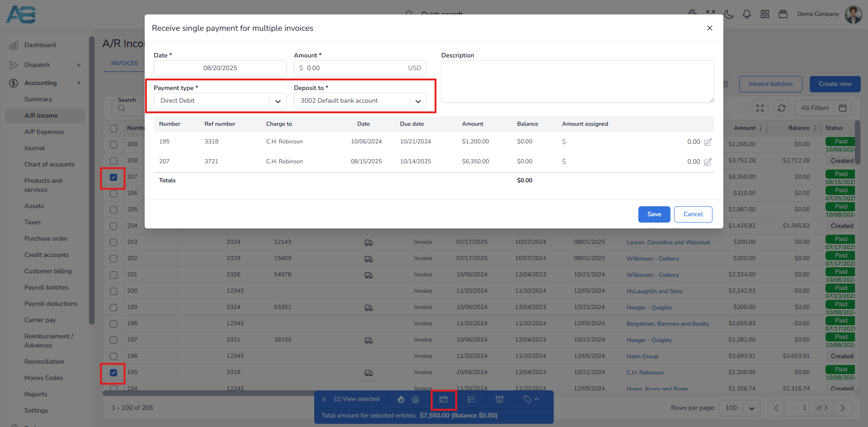This screenshot has height=427, width=868.
Task: Open the Journal sidebar item
Action: (35, 148)
